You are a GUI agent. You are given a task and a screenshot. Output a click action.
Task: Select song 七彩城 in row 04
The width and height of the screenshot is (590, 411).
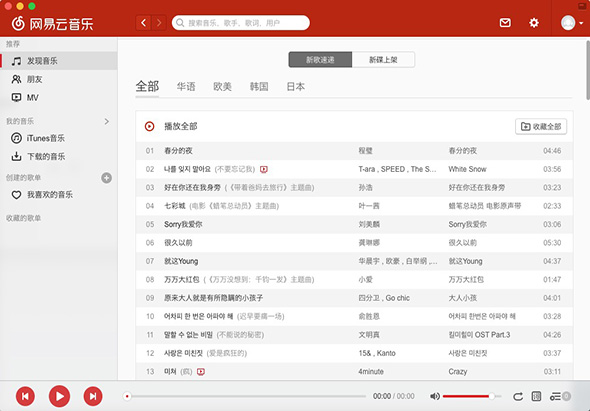point(175,206)
